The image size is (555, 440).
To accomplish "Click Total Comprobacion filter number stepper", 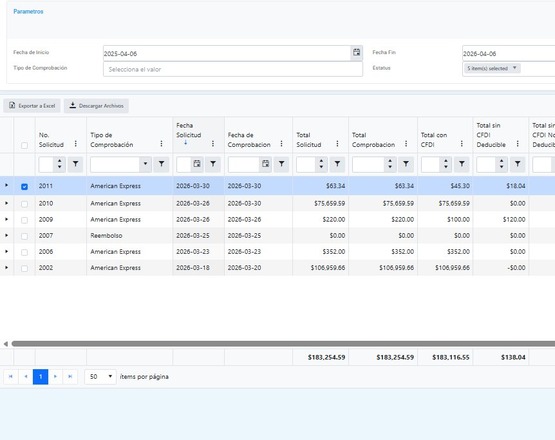I will click(x=390, y=164).
